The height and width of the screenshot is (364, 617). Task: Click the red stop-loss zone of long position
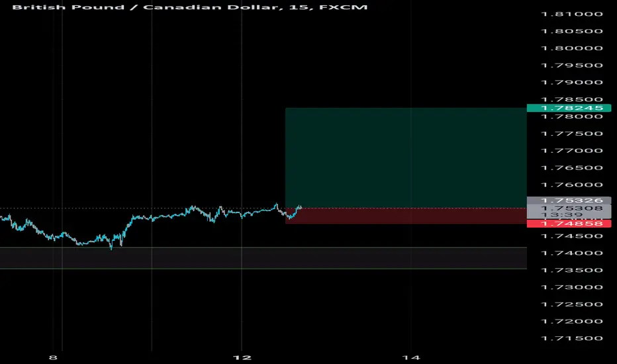pyautogui.click(x=406, y=216)
